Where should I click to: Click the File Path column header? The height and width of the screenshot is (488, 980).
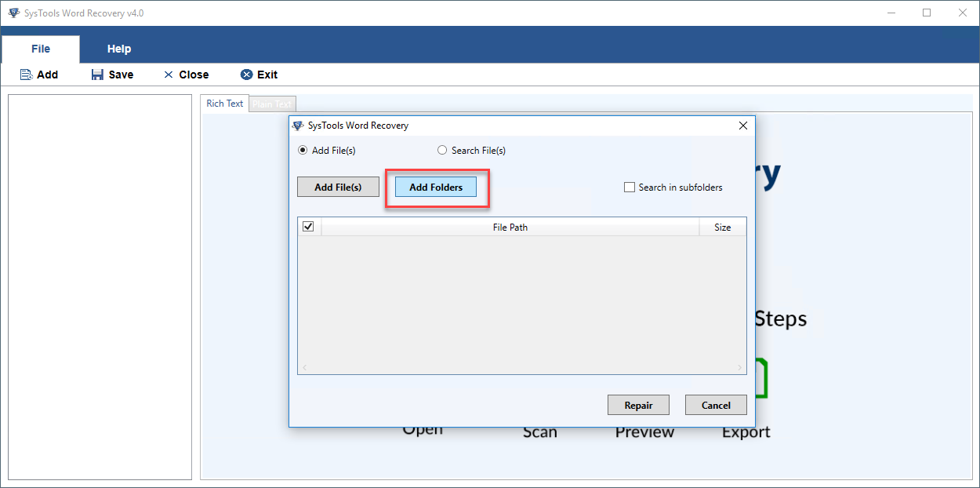(x=510, y=227)
